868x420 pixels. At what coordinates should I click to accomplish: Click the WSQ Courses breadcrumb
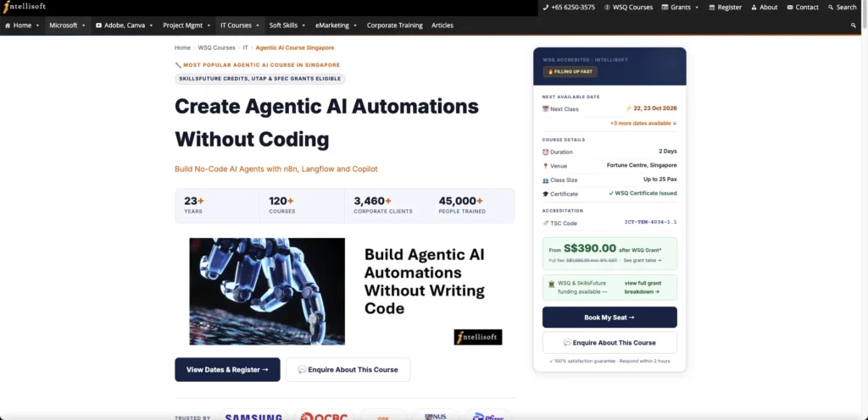click(x=216, y=48)
